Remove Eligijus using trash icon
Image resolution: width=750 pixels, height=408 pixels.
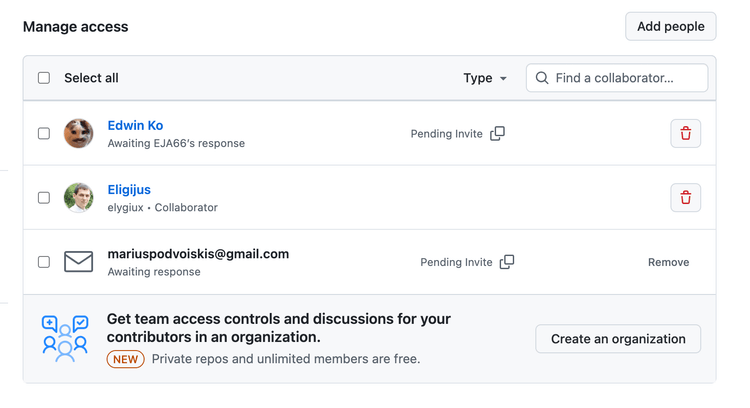tap(685, 198)
